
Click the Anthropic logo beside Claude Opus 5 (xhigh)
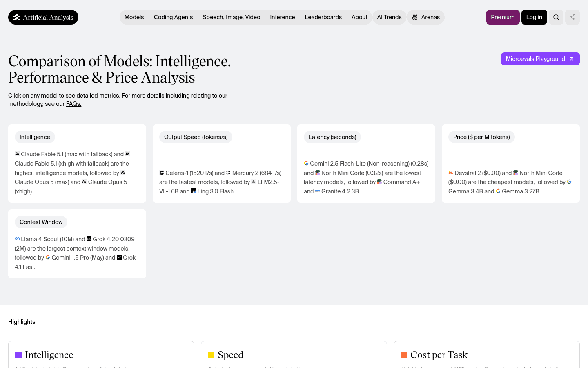pyautogui.click(x=84, y=182)
